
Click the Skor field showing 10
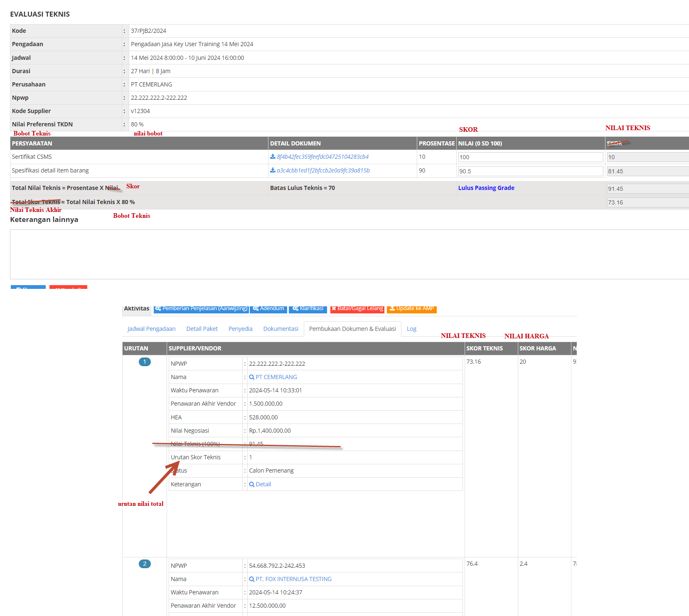(x=648, y=157)
